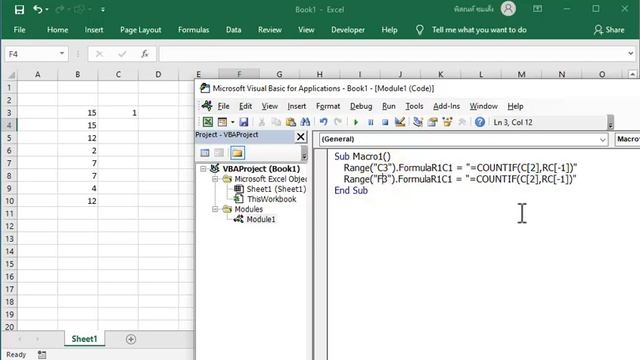Screen dimensions: 640x360
Task: Click the Tell me what you want field
Action: (x=479, y=30)
